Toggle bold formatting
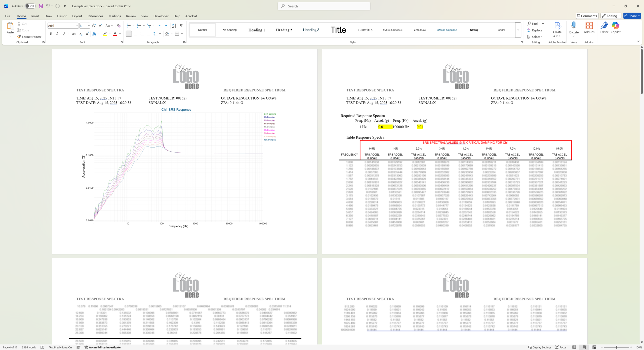 point(51,34)
